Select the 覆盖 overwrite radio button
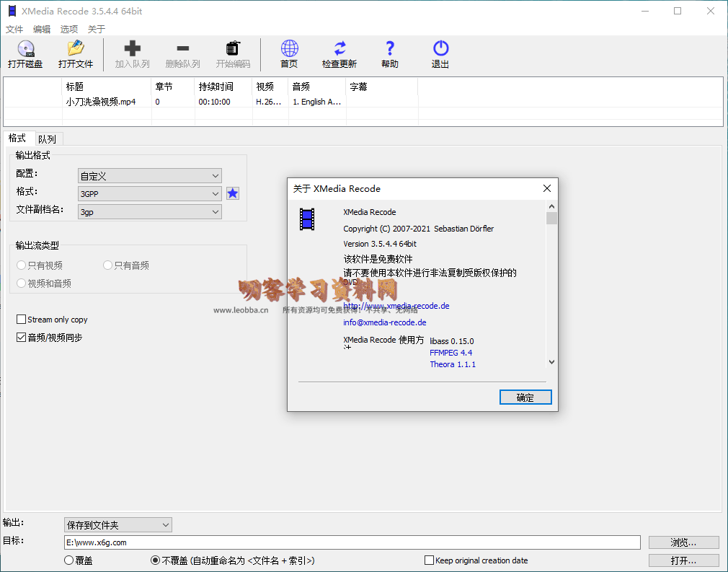The image size is (728, 572). pos(69,560)
